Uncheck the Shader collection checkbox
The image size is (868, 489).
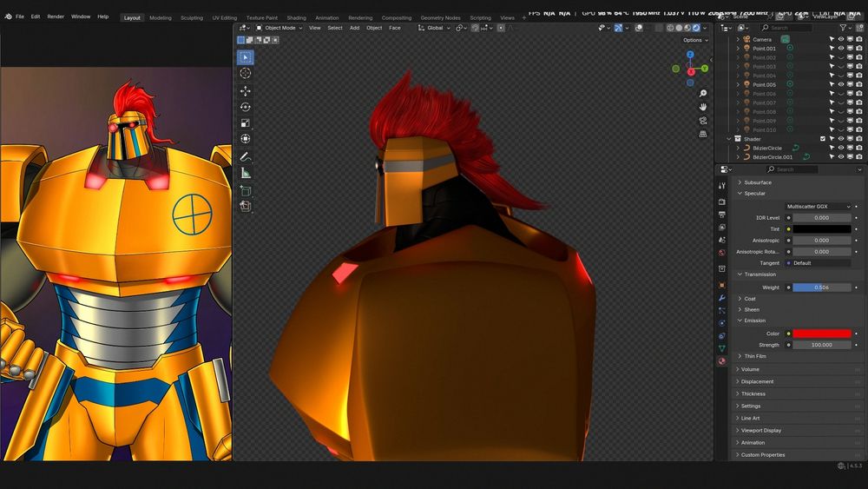point(823,139)
